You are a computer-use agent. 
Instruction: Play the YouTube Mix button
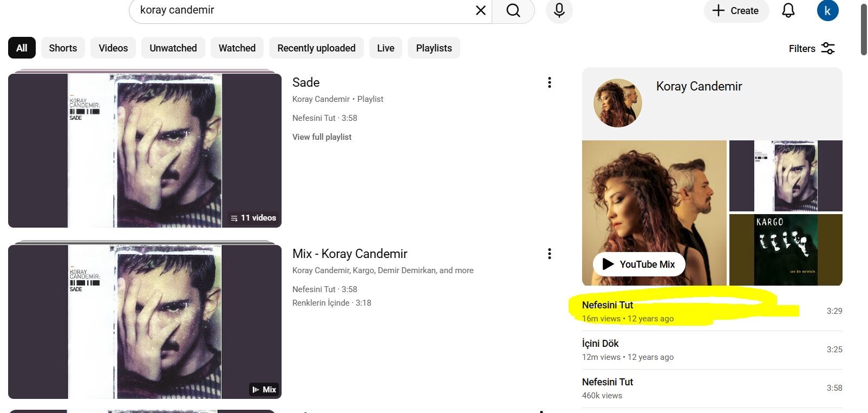[x=639, y=264]
